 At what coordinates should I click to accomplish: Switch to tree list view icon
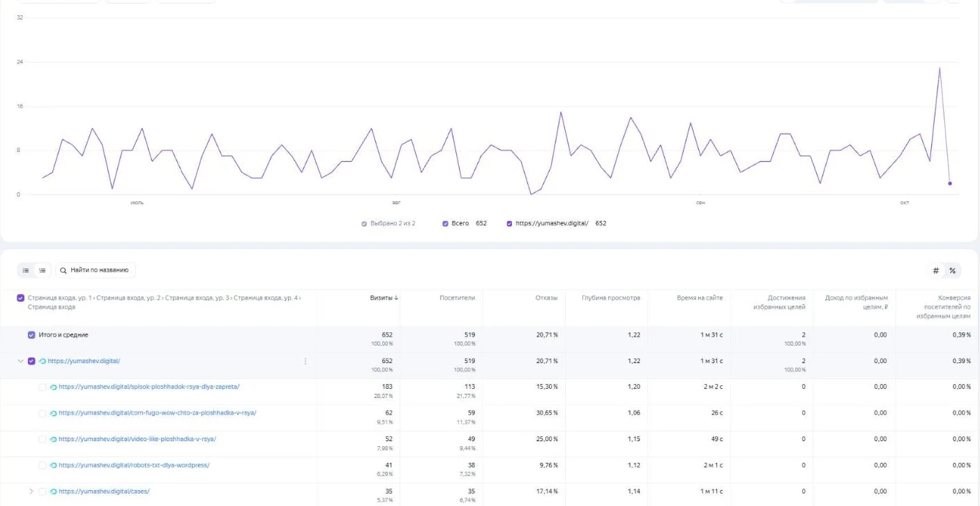[43, 270]
